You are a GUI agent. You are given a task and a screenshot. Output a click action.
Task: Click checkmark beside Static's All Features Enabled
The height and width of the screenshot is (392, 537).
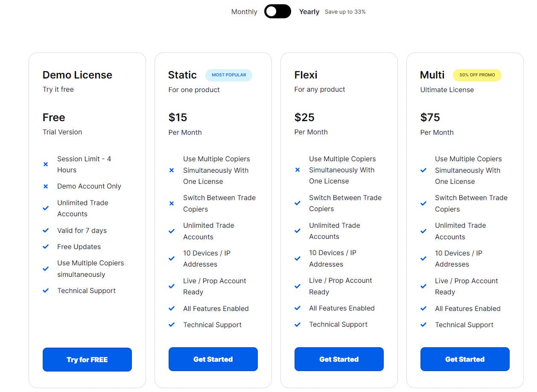coord(172,308)
